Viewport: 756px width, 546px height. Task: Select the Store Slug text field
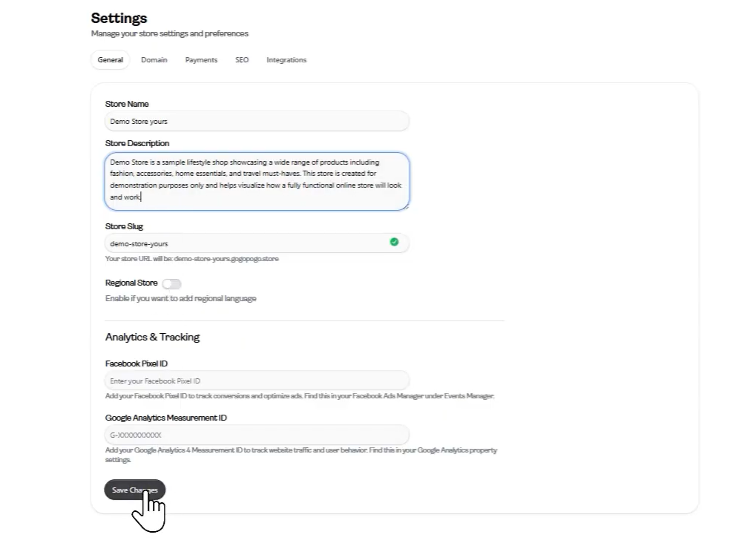[x=257, y=243]
